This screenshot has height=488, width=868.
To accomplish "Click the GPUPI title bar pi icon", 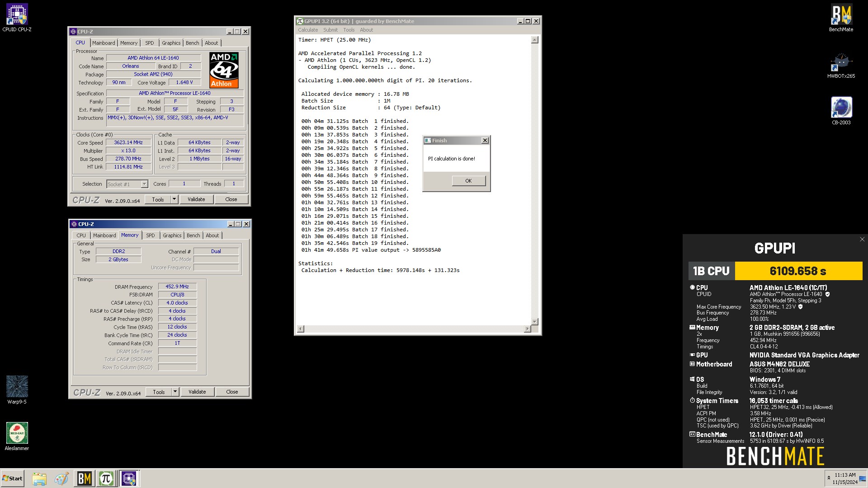I will click(300, 21).
